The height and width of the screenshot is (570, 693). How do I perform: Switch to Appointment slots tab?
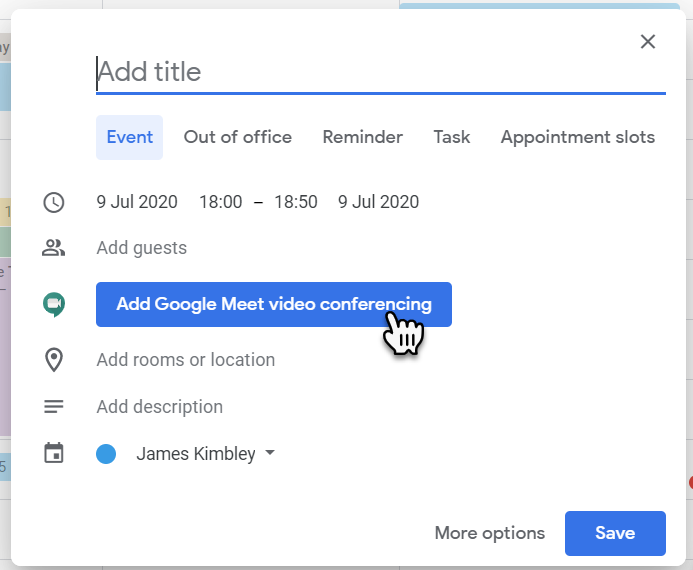pos(578,137)
